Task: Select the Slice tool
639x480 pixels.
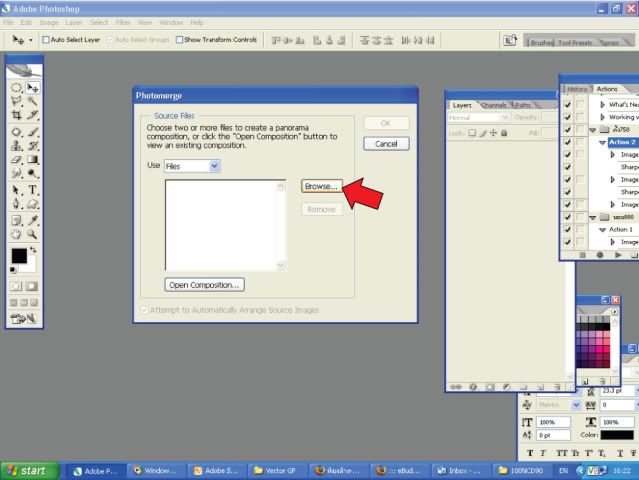Action: click(x=32, y=115)
